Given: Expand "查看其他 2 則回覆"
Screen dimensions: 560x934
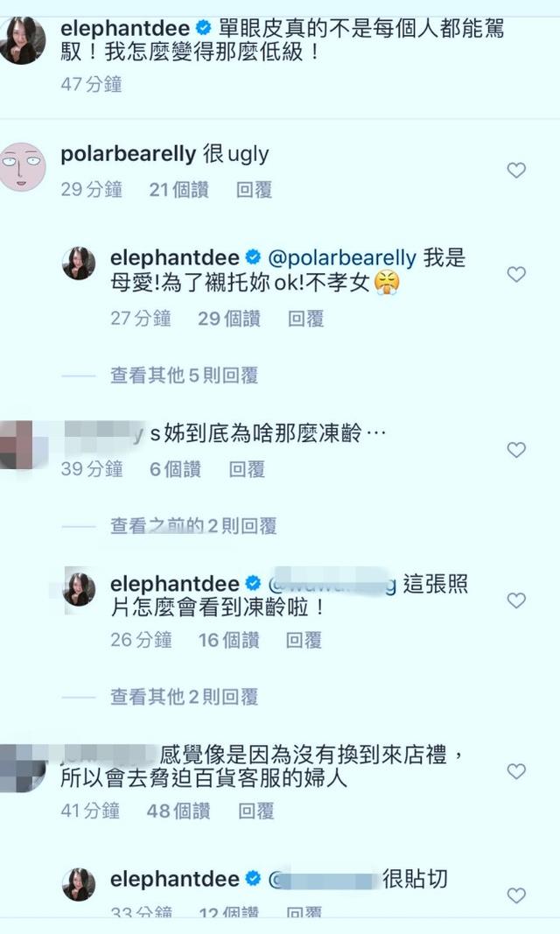Looking at the screenshot, I should (x=184, y=697).
